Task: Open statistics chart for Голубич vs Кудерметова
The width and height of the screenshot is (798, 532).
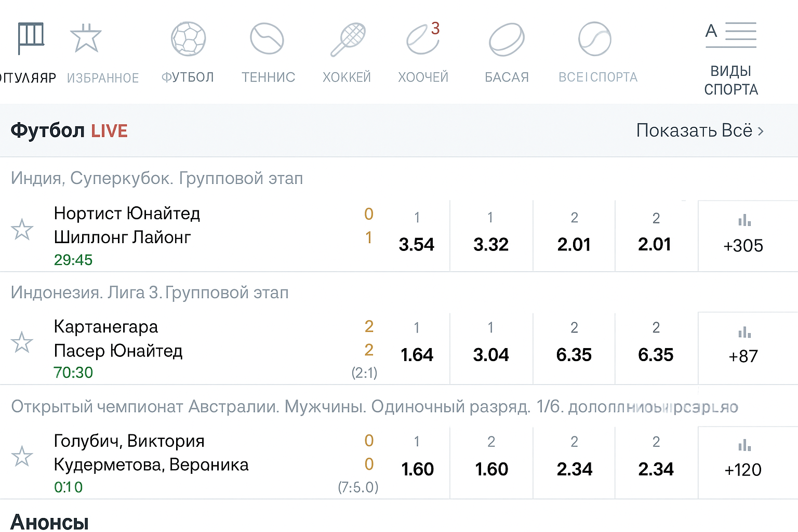Action: tap(744, 445)
